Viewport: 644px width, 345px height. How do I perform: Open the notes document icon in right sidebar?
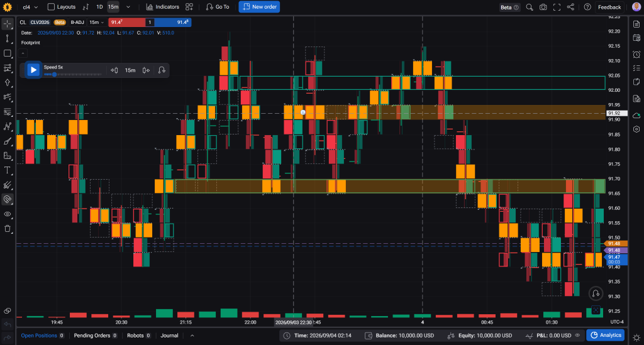point(636,25)
